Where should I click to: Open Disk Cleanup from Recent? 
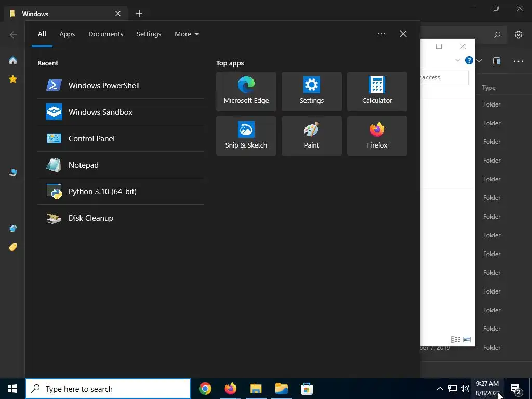tap(121, 218)
